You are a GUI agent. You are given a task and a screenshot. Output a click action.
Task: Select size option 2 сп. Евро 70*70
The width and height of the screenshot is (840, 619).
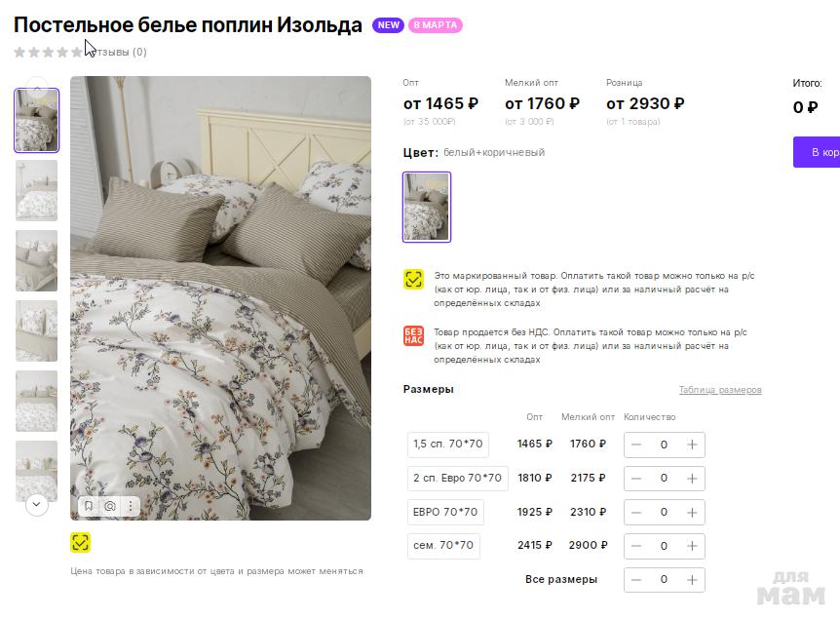457,479
